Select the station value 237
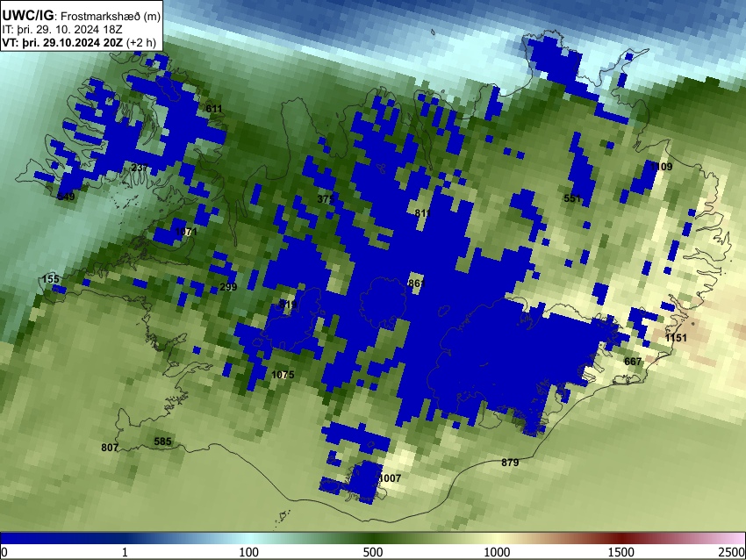The image size is (746, 560). (x=140, y=168)
